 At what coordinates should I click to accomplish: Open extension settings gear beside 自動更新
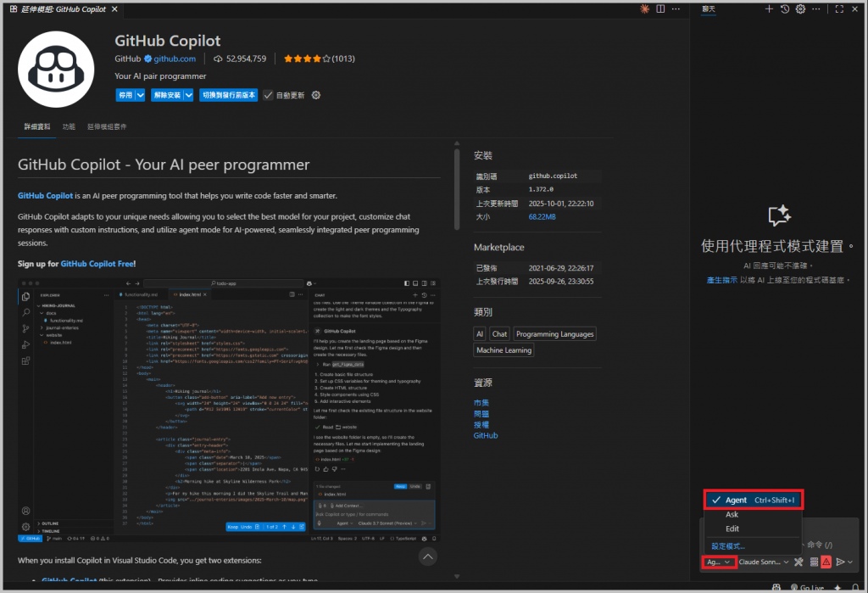point(316,95)
